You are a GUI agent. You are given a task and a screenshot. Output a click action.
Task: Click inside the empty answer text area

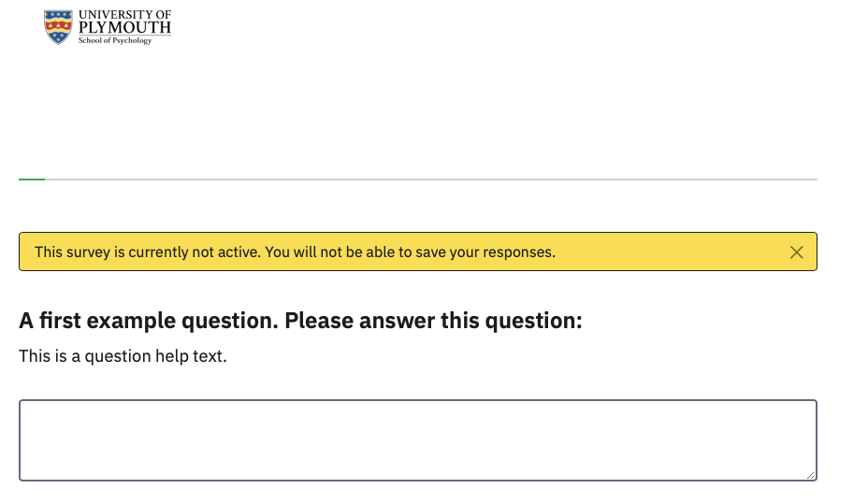tap(418, 440)
